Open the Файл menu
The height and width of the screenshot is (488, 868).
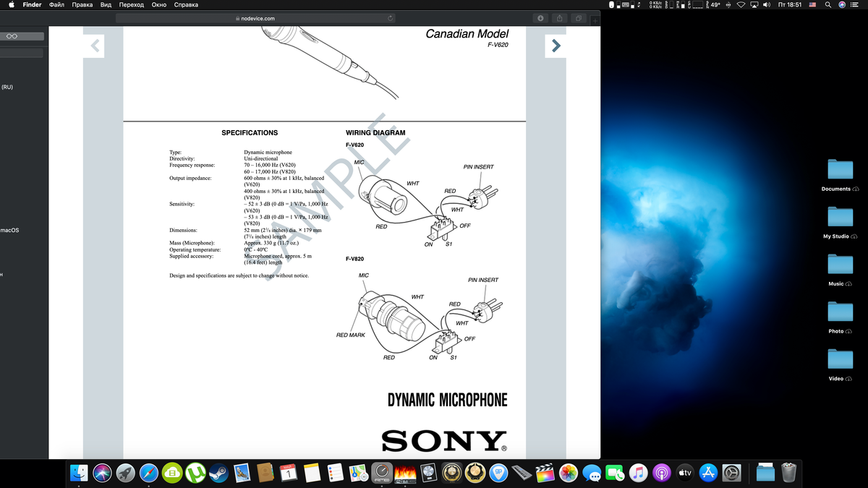56,5
